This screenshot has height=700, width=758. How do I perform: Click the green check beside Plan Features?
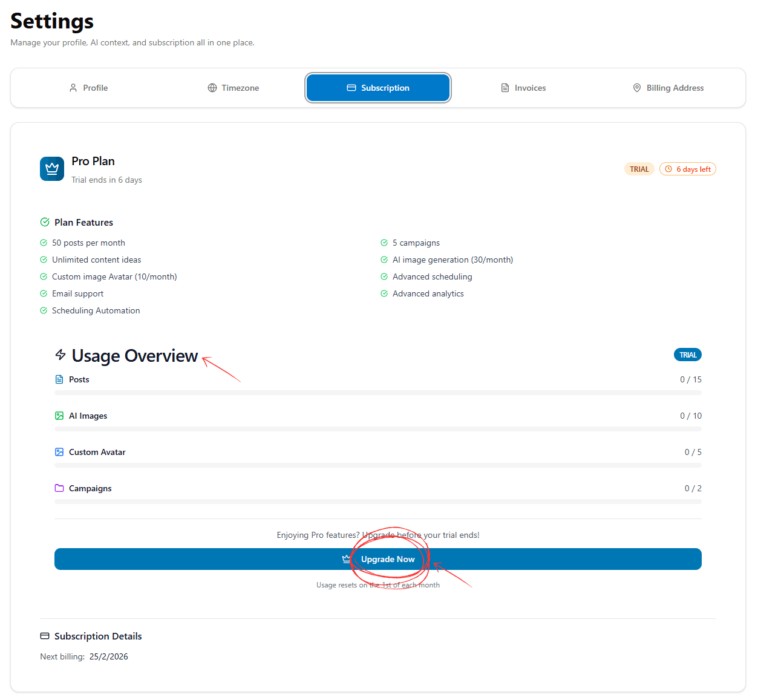45,222
